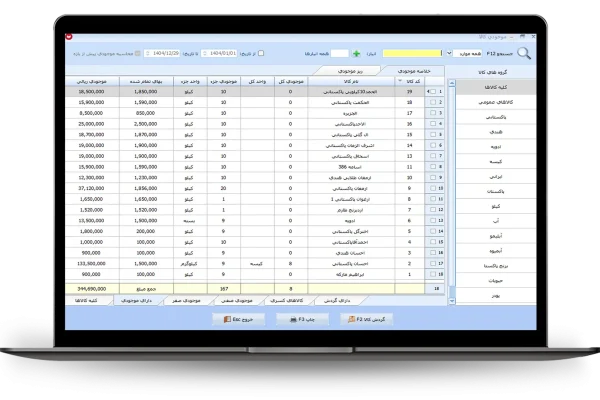Click the total 344,690,000
600x400 pixels.
click(92, 289)
